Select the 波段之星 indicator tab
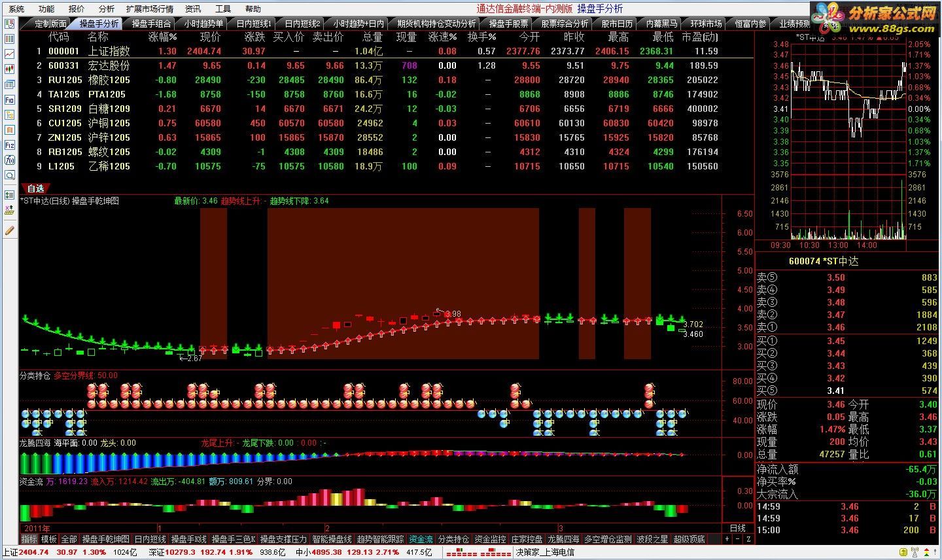 pos(652,539)
